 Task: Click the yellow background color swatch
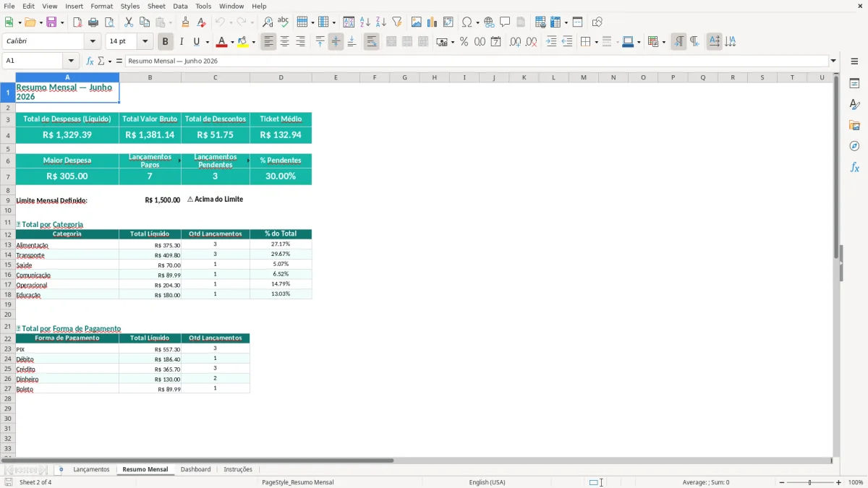pos(243,42)
